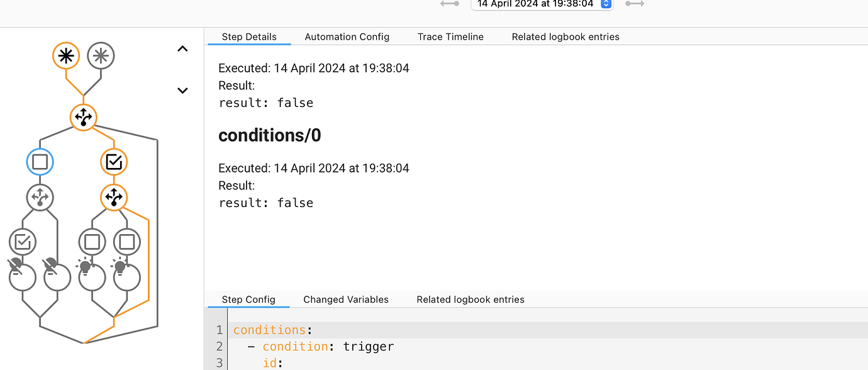Click the orange choose node under checked condition
Screen dimensions: 868x370
coord(114,197)
